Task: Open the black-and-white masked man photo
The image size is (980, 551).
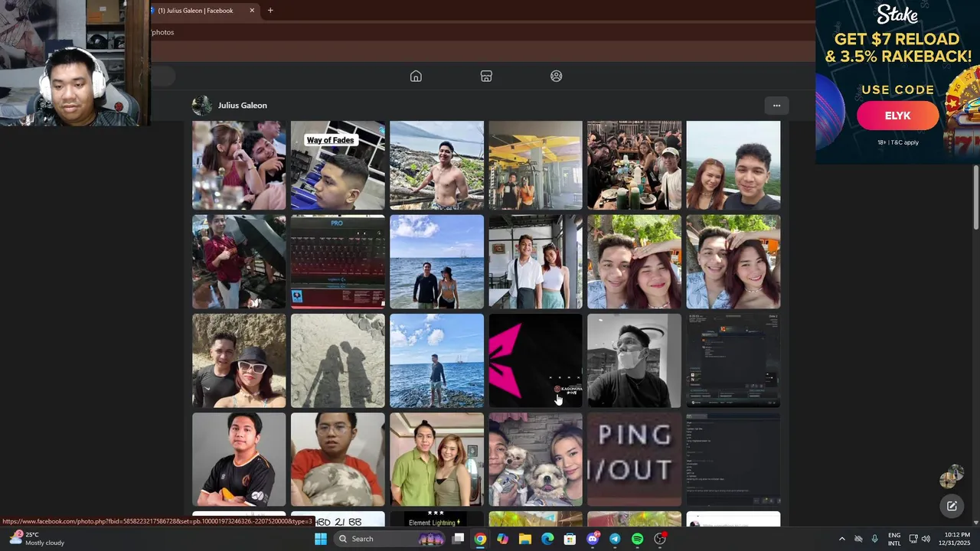Action: [634, 360]
